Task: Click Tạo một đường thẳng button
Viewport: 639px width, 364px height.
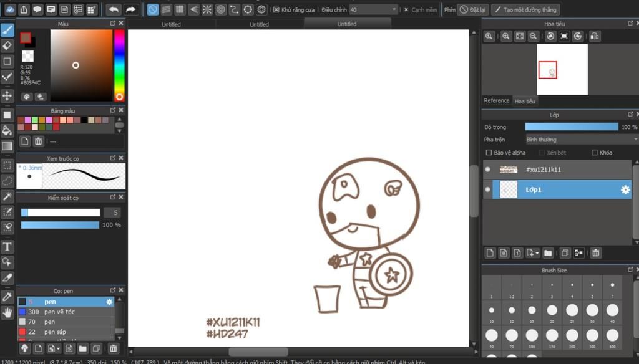Action: pos(525,10)
